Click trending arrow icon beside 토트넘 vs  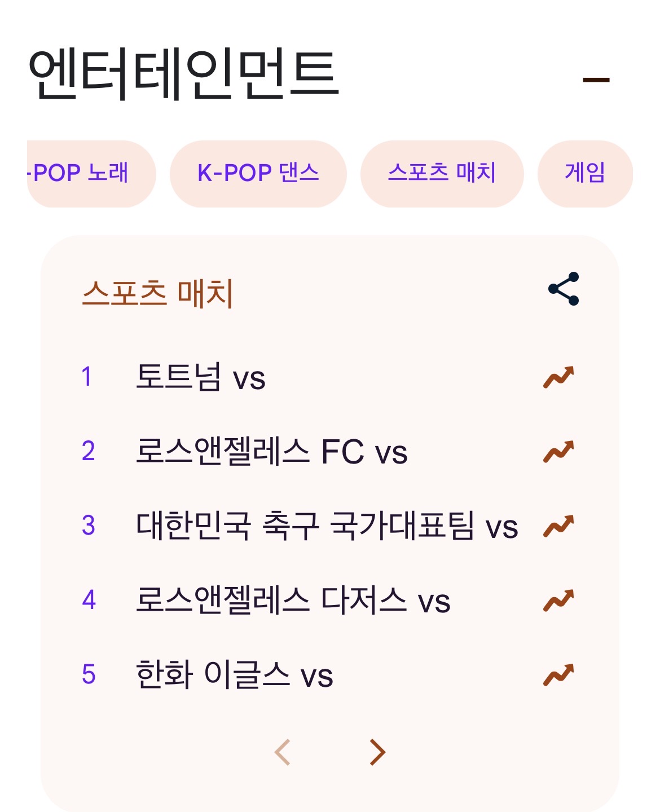pos(558,377)
